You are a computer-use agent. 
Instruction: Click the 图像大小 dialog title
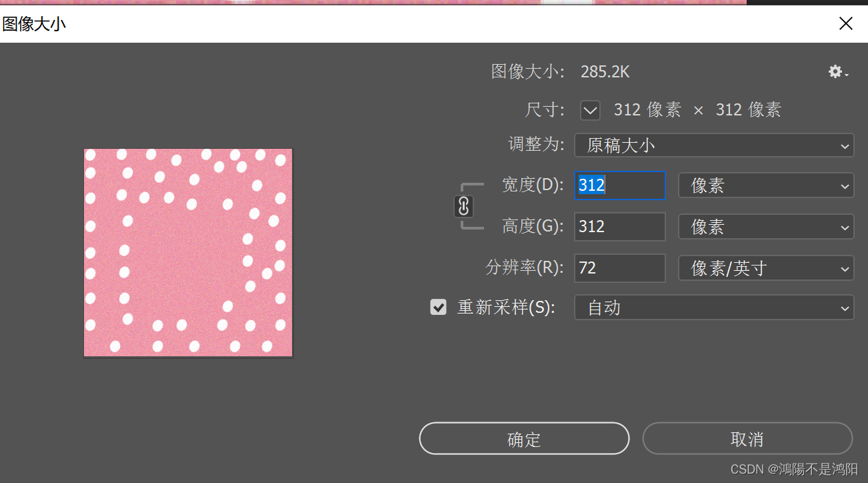click(x=35, y=23)
